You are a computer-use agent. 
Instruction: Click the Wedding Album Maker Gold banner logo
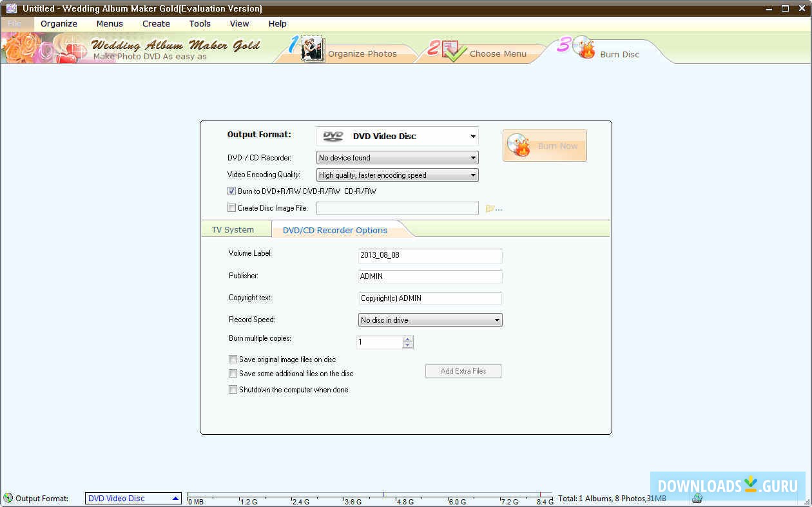point(175,46)
